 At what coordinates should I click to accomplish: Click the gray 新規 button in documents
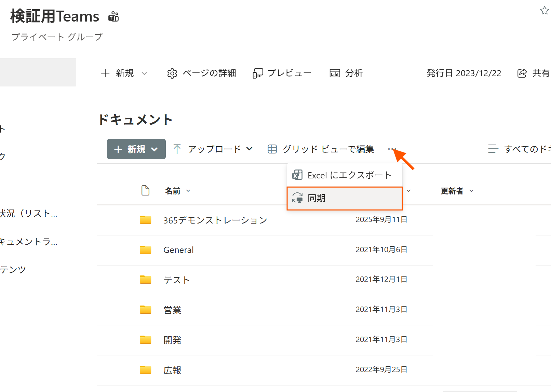tap(136, 149)
